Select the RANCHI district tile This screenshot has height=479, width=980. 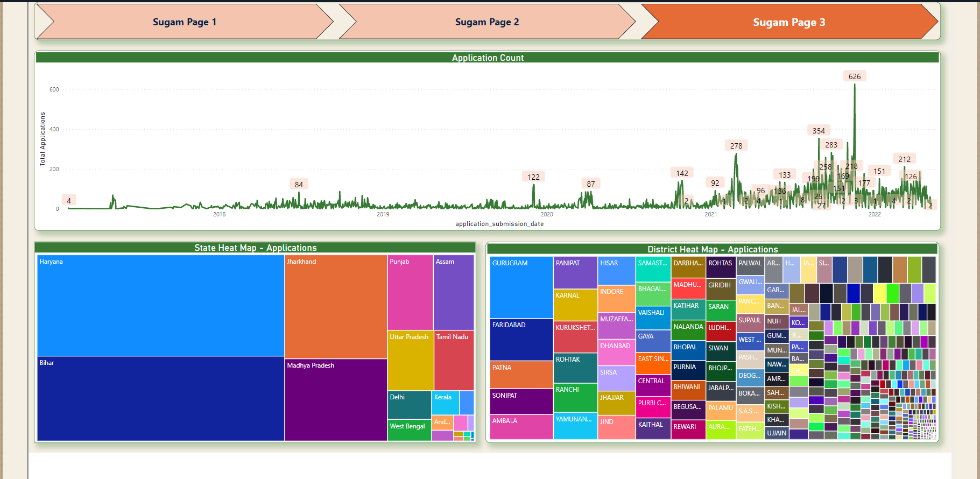pos(575,398)
